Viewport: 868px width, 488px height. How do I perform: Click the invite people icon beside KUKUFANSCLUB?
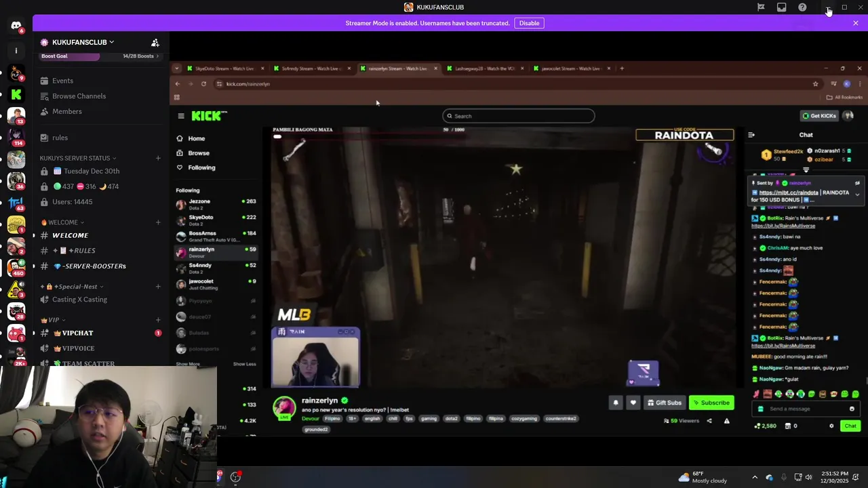click(155, 43)
